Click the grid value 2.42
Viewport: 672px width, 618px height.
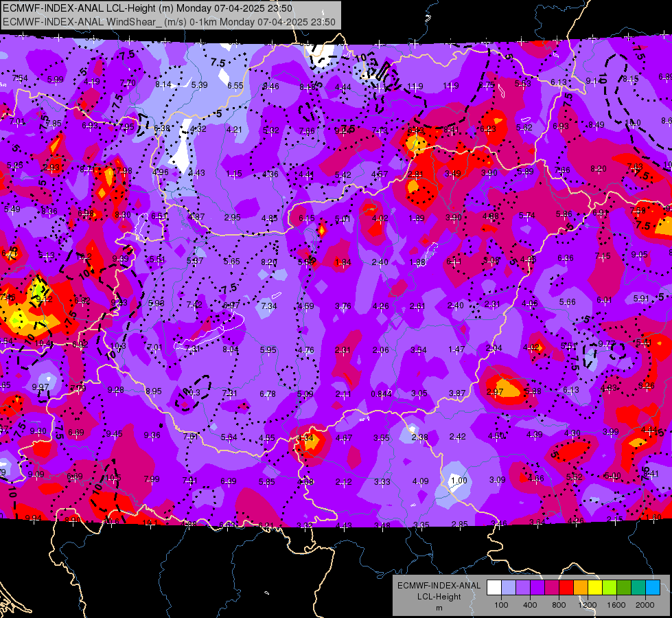tap(457, 437)
